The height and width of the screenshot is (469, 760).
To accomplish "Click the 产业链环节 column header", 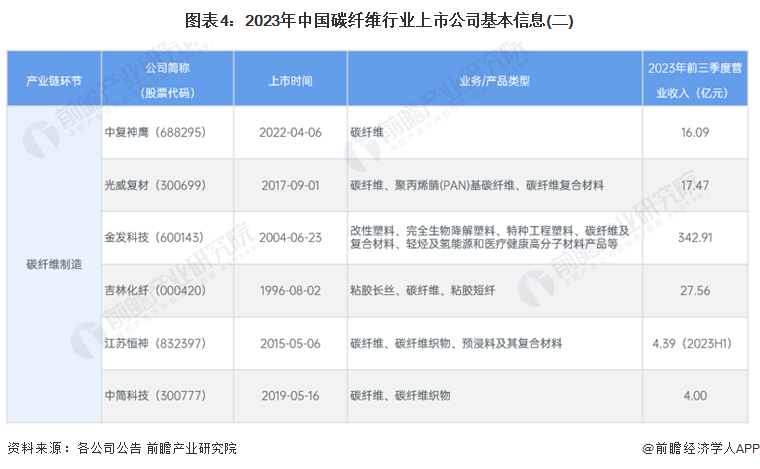I will click(54, 79).
